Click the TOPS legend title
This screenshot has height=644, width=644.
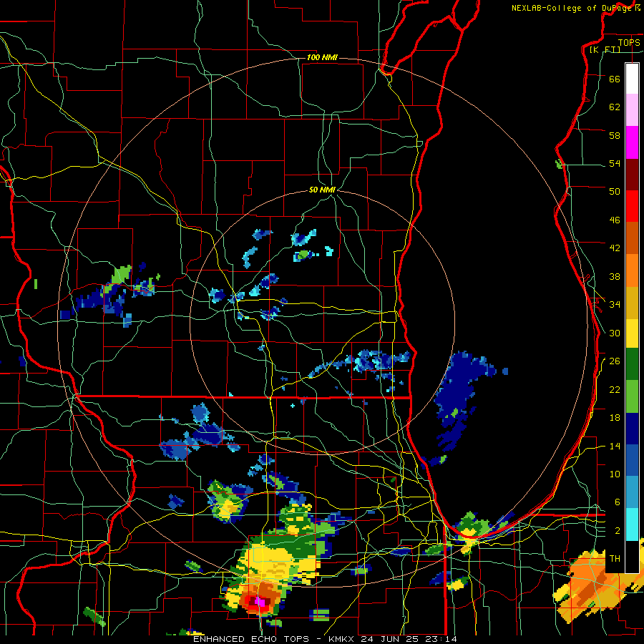click(629, 43)
